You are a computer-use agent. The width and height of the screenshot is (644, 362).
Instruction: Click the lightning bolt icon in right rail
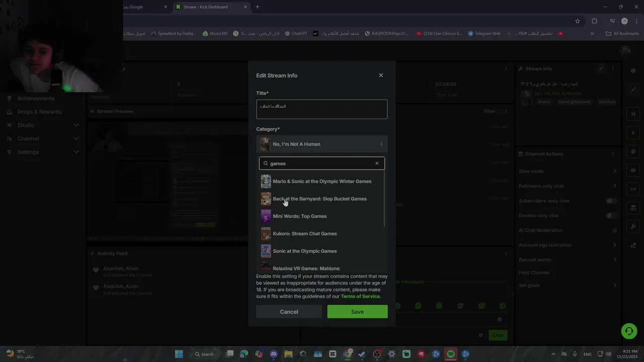pos(633,133)
